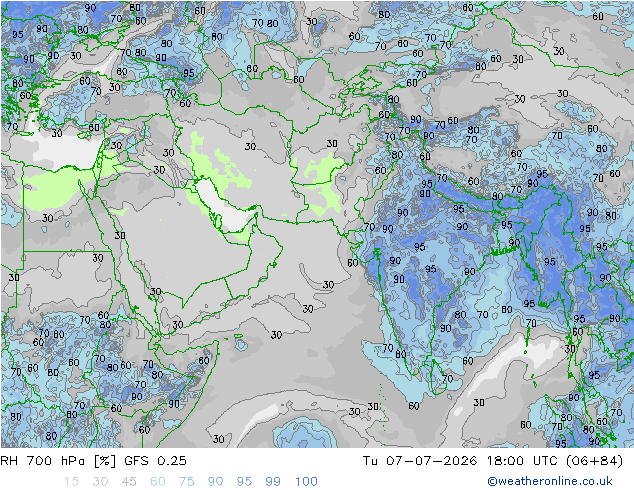Click the legend value 15
This screenshot has height=490, width=634.
(71, 482)
